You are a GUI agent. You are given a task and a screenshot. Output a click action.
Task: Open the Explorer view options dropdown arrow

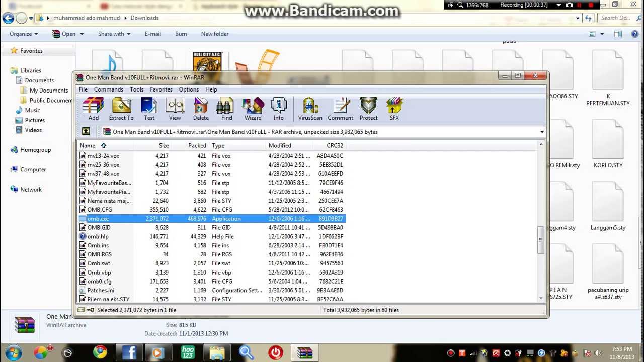pos(602,34)
